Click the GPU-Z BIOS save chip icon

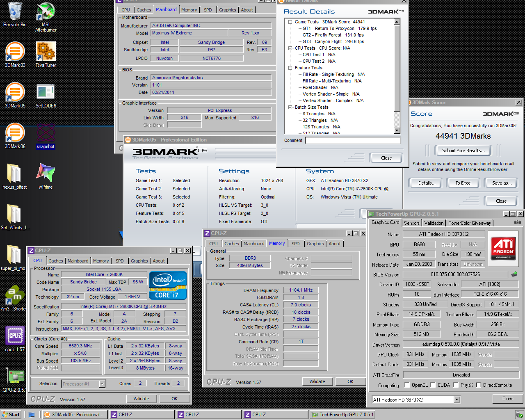pos(514,274)
